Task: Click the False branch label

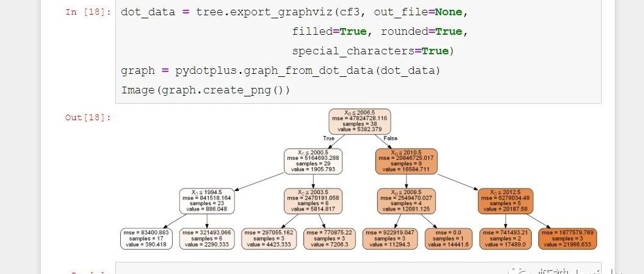Action: click(390, 139)
